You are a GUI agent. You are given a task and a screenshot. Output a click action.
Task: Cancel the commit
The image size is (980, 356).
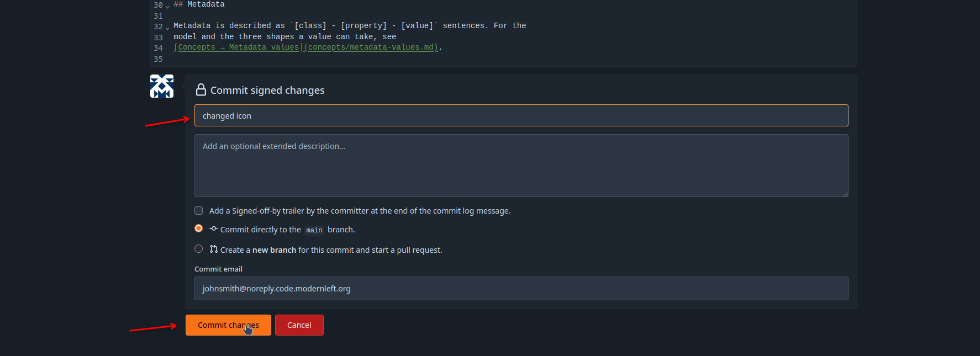pos(299,325)
